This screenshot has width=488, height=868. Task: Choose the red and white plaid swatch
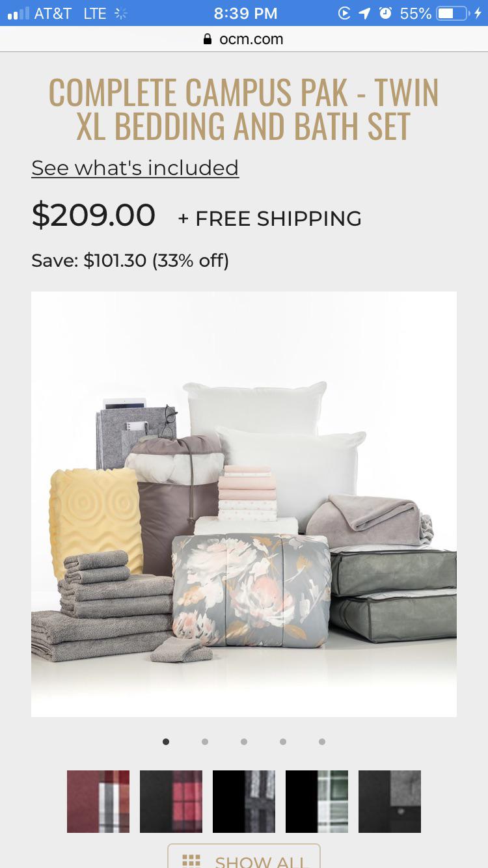[98, 802]
